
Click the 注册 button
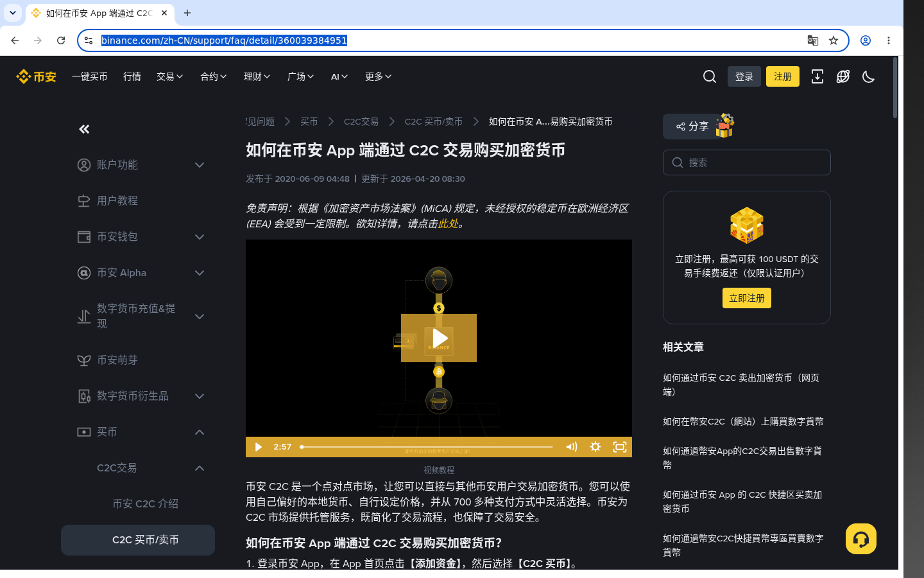[x=783, y=76]
